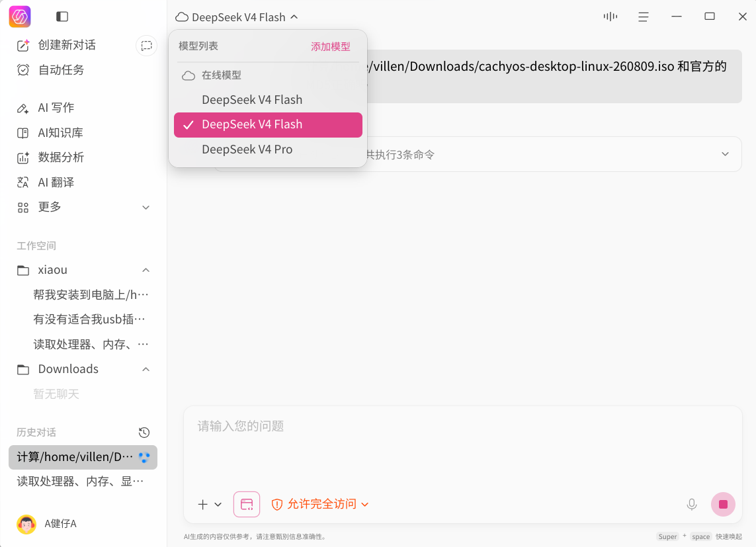Click the 数据分析 chart icon
Screen dimensions: 756x547
point(23,157)
